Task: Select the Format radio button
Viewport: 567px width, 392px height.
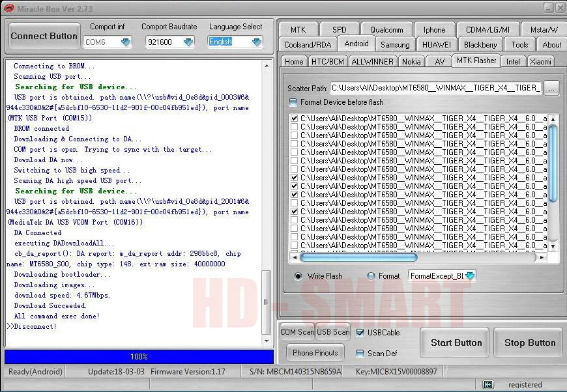Action: click(371, 276)
